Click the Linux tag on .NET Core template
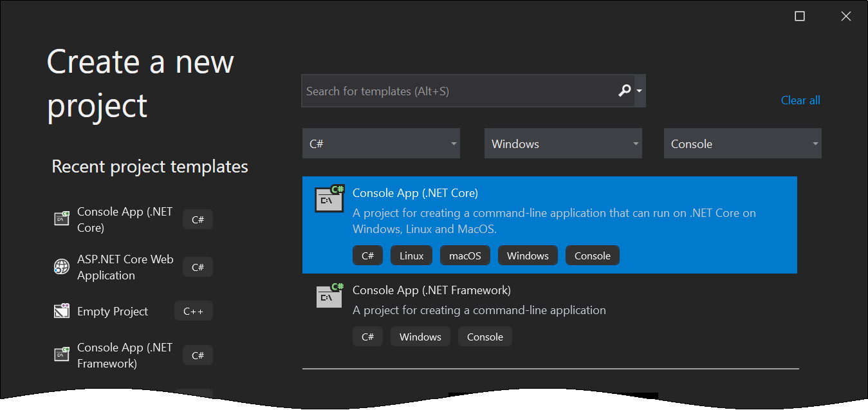This screenshot has height=410, width=868. [411, 256]
